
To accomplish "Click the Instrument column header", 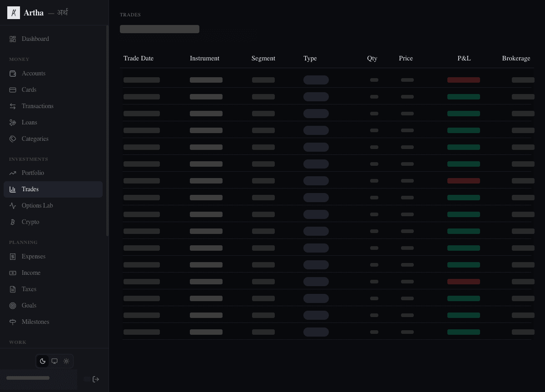I will click(204, 59).
